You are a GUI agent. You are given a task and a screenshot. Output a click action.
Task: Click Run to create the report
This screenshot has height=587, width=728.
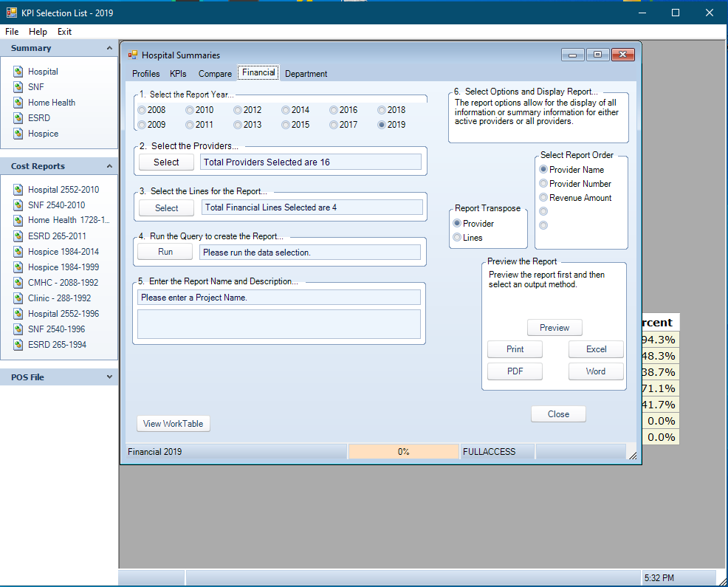[164, 252]
